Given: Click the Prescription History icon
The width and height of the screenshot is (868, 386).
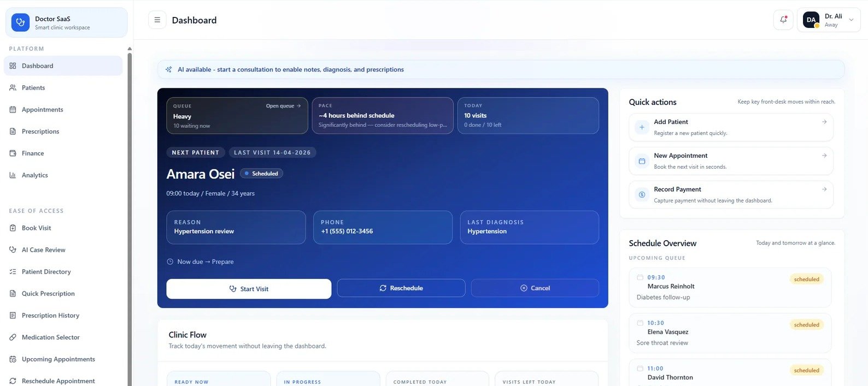Looking at the screenshot, I should [13, 315].
